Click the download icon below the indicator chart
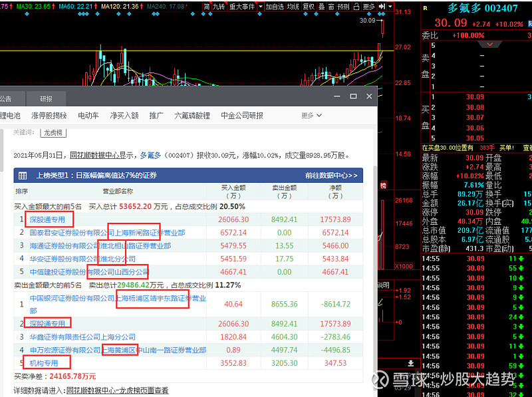532x397 pixels. pyautogui.click(x=410, y=363)
